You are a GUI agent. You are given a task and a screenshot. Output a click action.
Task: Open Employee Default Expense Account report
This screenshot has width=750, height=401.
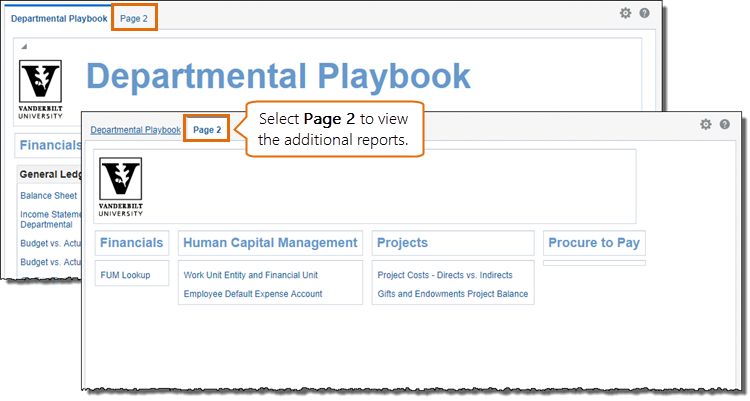pos(253,294)
